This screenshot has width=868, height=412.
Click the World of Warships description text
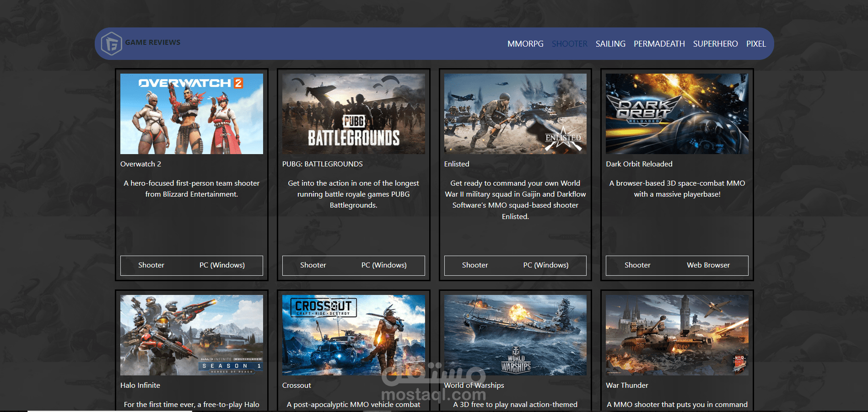[x=515, y=405]
